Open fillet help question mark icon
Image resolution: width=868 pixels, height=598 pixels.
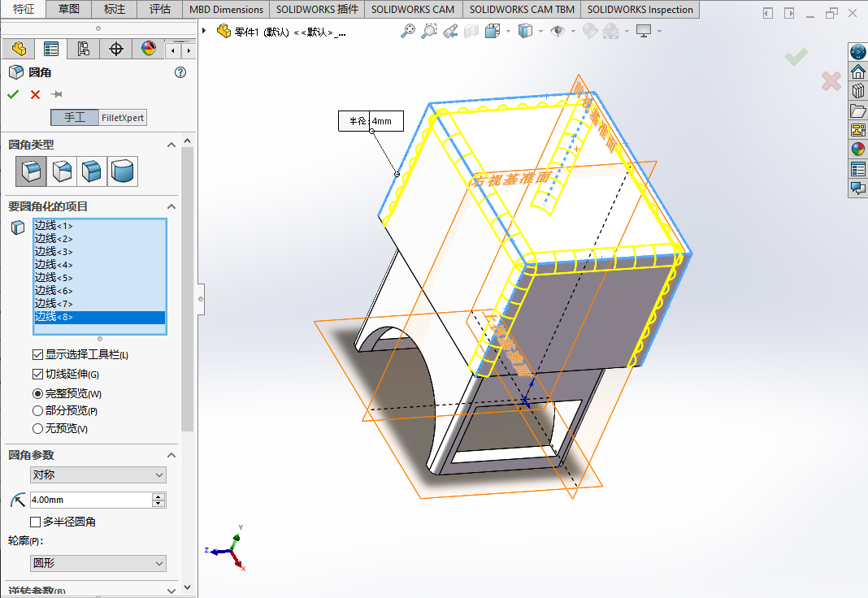tap(180, 72)
